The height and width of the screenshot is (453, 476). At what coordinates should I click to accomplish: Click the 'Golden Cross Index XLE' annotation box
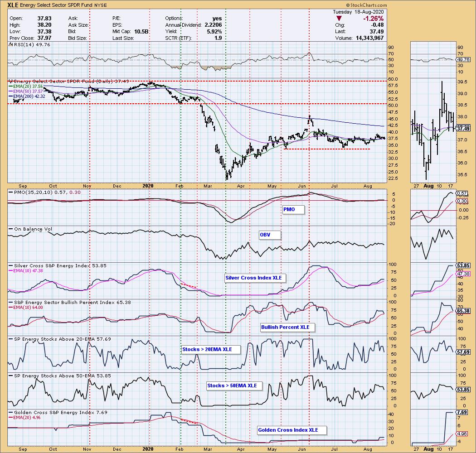pos(291,430)
